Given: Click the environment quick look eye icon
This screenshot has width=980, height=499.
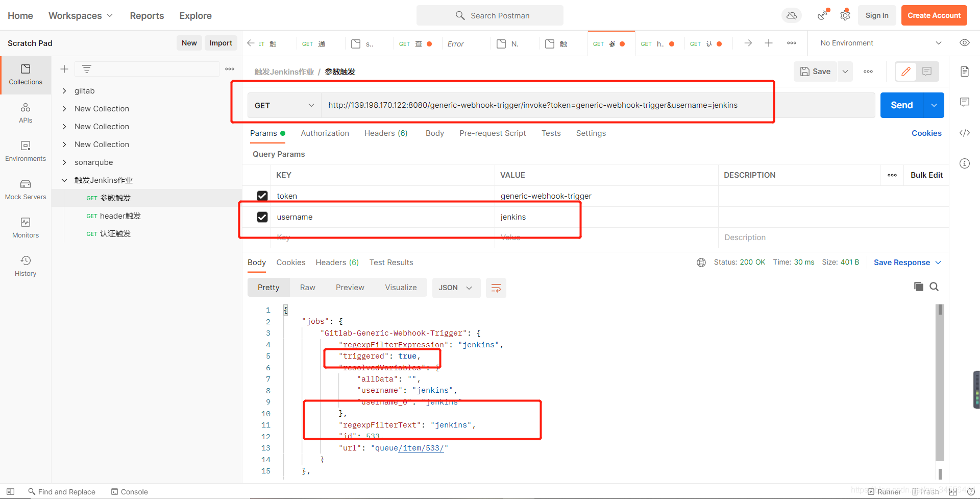Looking at the screenshot, I should click(x=965, y=43).
